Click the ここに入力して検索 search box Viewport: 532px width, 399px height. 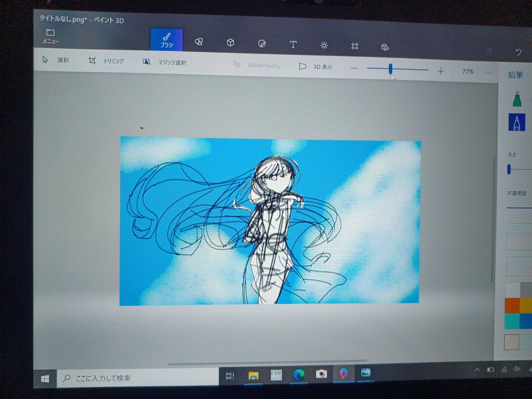(x=137, y=378)
